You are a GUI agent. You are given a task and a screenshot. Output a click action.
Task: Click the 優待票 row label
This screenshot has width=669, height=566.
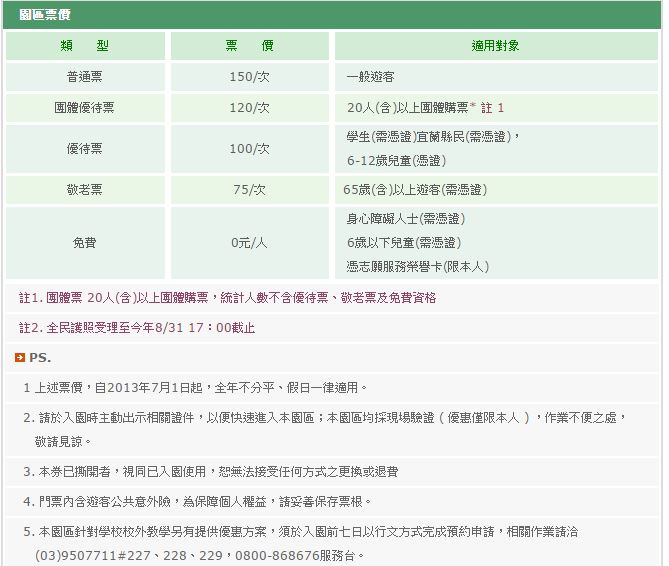pos(85,148)
